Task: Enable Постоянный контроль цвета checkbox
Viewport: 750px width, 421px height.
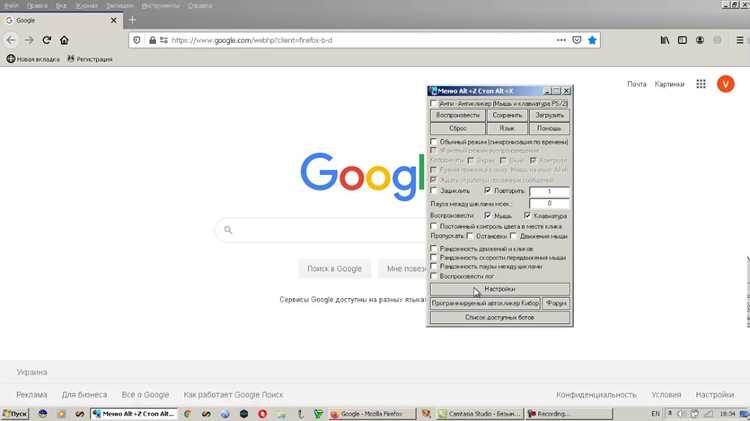Action: (x=433, y=226)
